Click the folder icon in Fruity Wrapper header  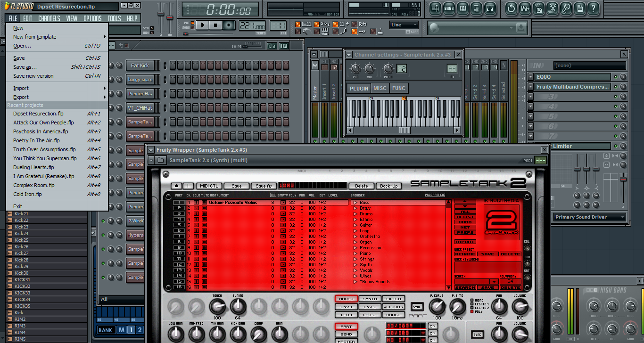click(161, 160)
